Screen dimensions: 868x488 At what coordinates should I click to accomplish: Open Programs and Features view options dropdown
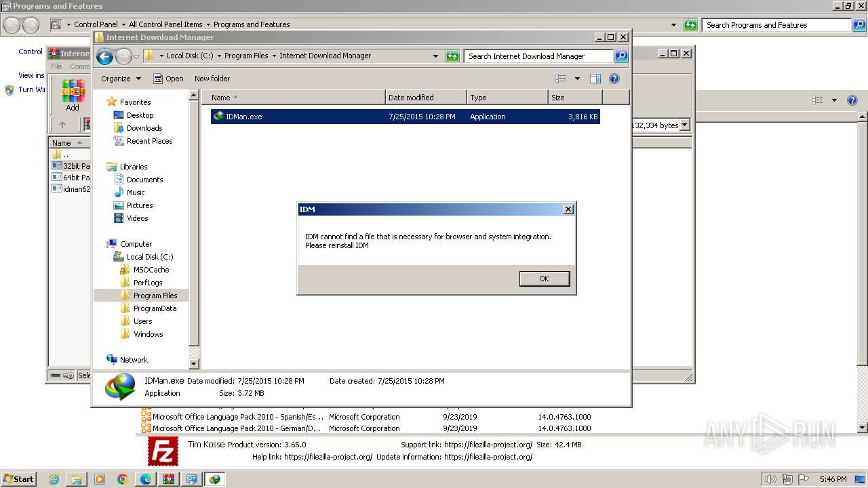point(834,100)
